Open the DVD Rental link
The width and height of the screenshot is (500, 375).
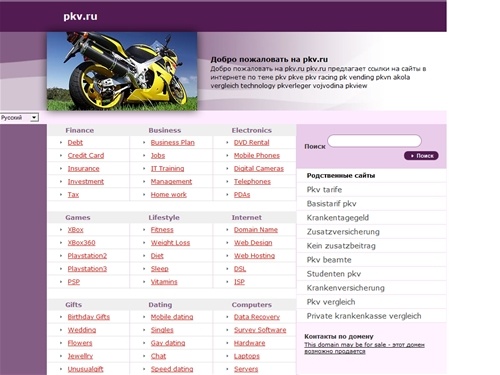252,142
